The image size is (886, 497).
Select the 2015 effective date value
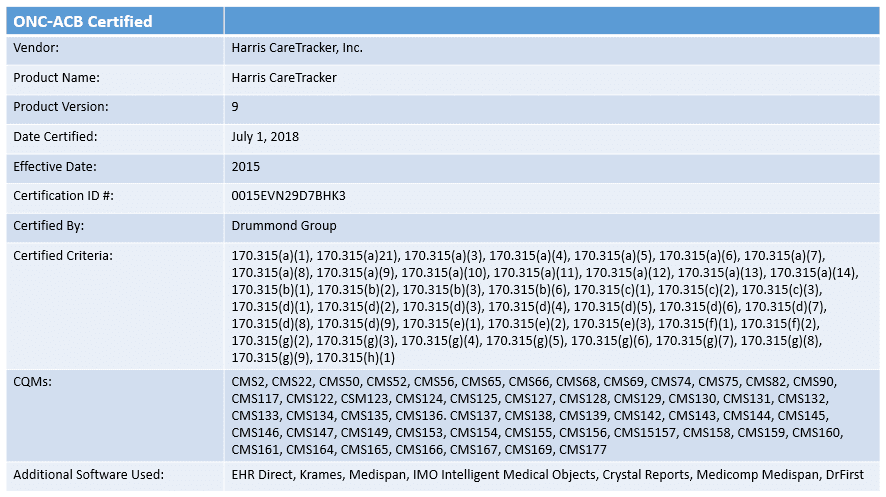(246, 166)
